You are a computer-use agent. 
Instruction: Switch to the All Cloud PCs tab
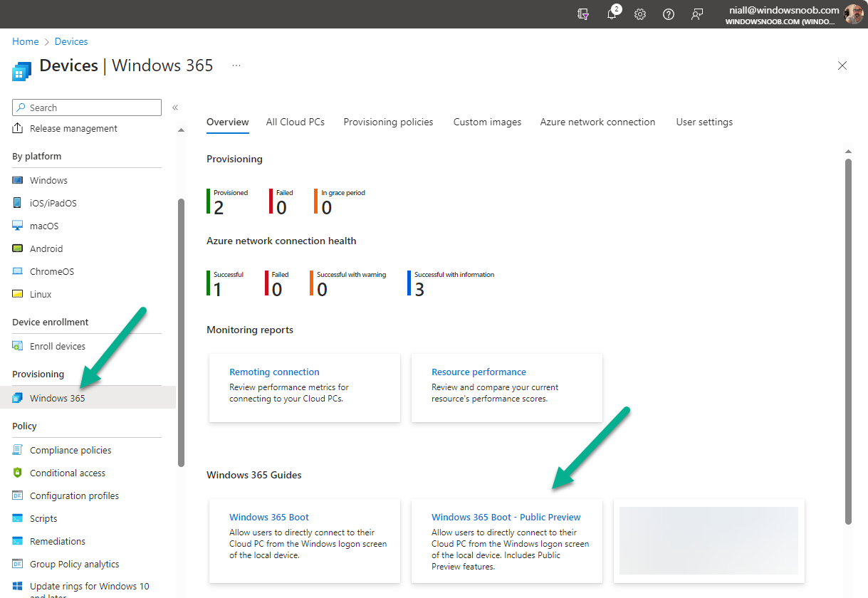pyautogui.click(x=296, y=122)
